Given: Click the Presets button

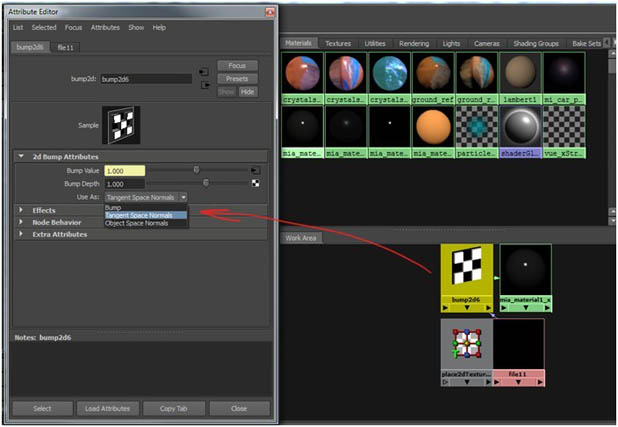Looking at the screenshot, I should [x=237, y=78].
